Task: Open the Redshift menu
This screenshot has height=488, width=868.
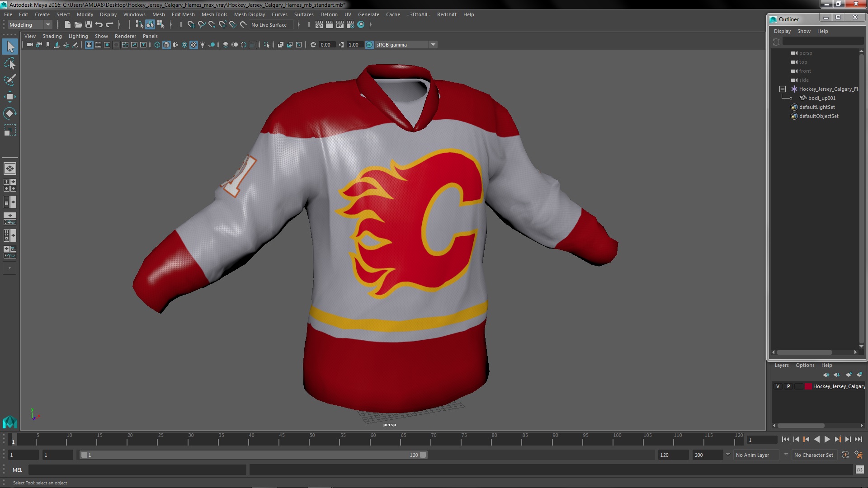Action: (447, 14)
